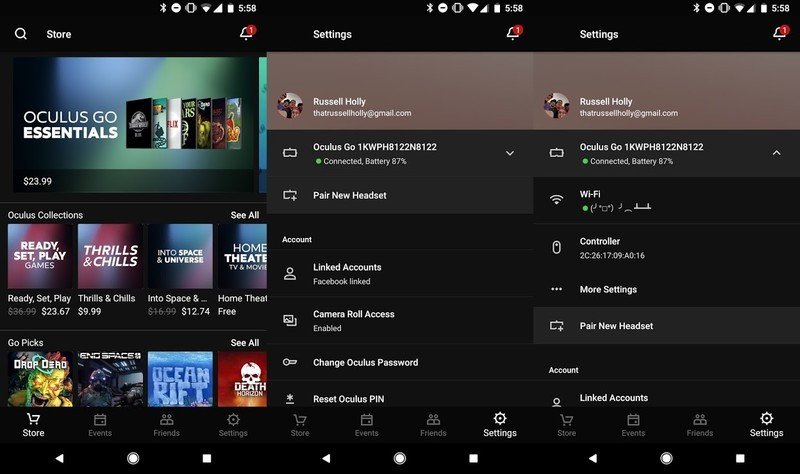Tap the headset icon beside Oculus Go in middle screen

(x=290, y=153)
